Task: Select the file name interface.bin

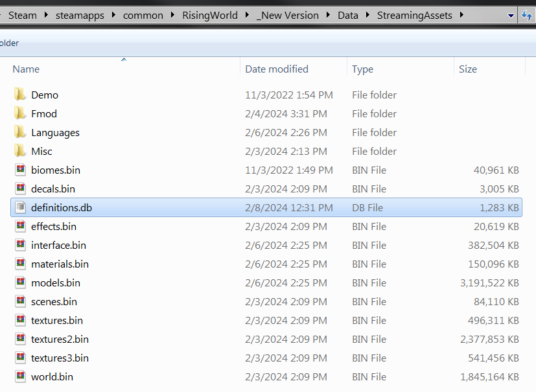Action: pos(58,245)
